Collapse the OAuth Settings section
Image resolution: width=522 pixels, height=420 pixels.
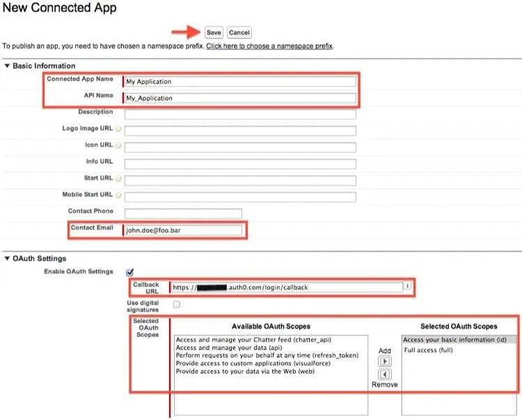tap(8, 259)
